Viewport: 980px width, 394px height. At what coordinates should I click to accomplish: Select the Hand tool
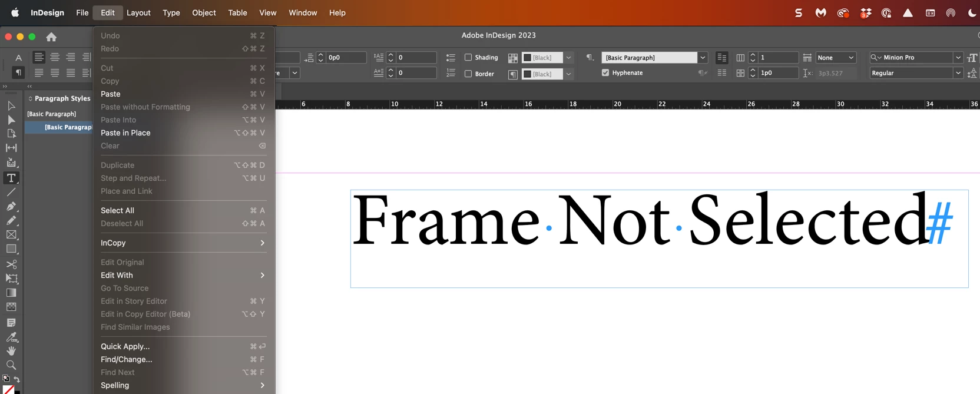(x=11, y=351)
